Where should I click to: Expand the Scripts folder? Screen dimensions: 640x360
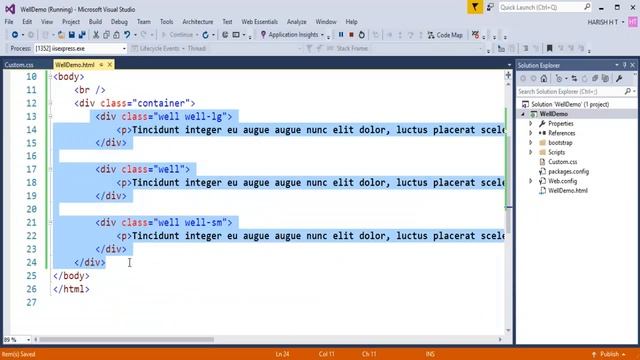[531, 152]
